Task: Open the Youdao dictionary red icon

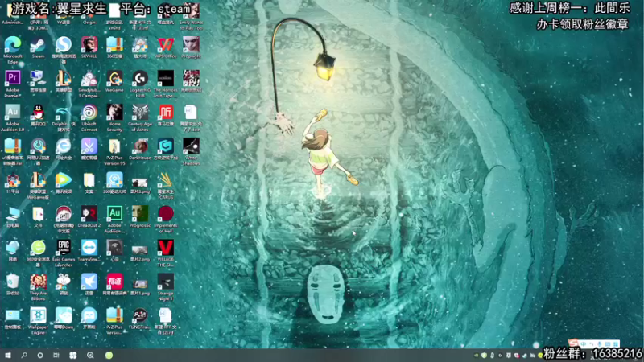Action: pos(114,282)
